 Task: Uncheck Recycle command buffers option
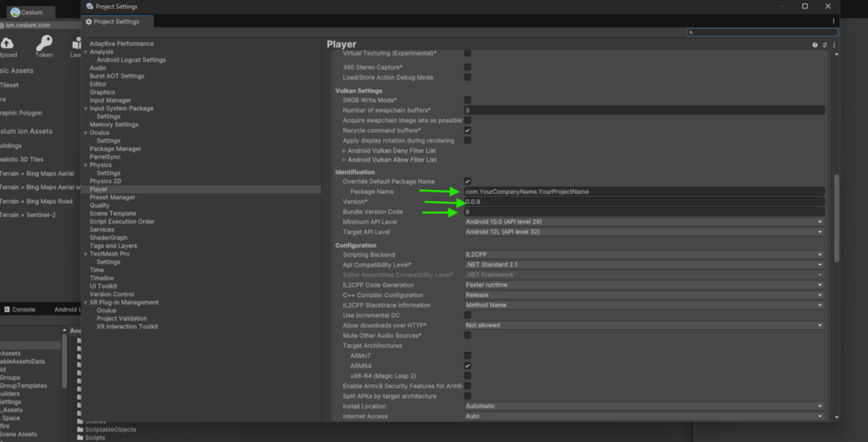coord(467,131)
